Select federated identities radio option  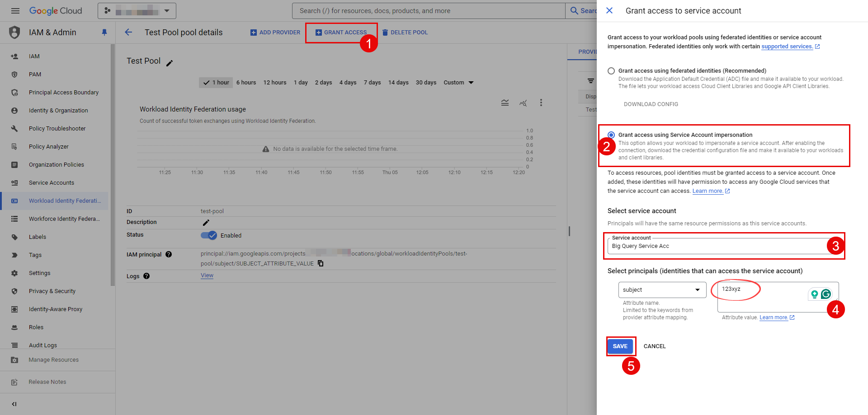click(611, 71)
